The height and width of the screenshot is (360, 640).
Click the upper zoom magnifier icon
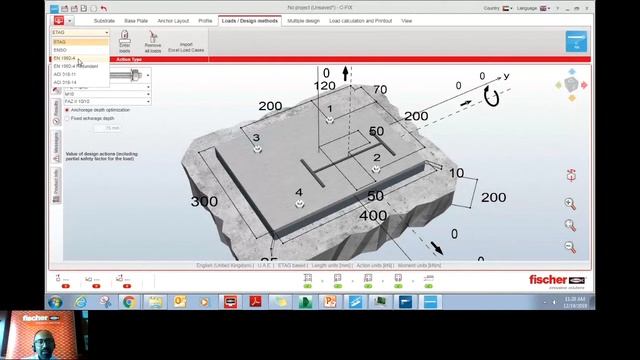tap(570, 204)
